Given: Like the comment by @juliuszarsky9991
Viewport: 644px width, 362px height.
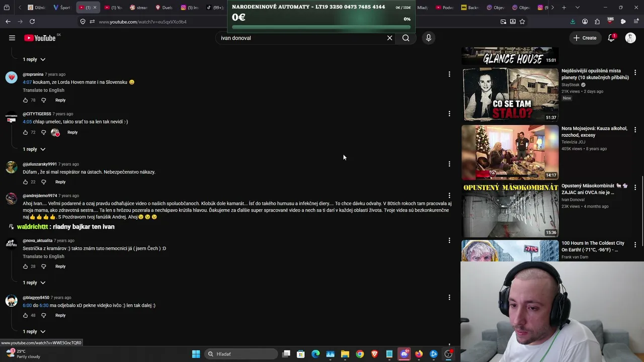Looking at the screenshot, I should [25, 182].
